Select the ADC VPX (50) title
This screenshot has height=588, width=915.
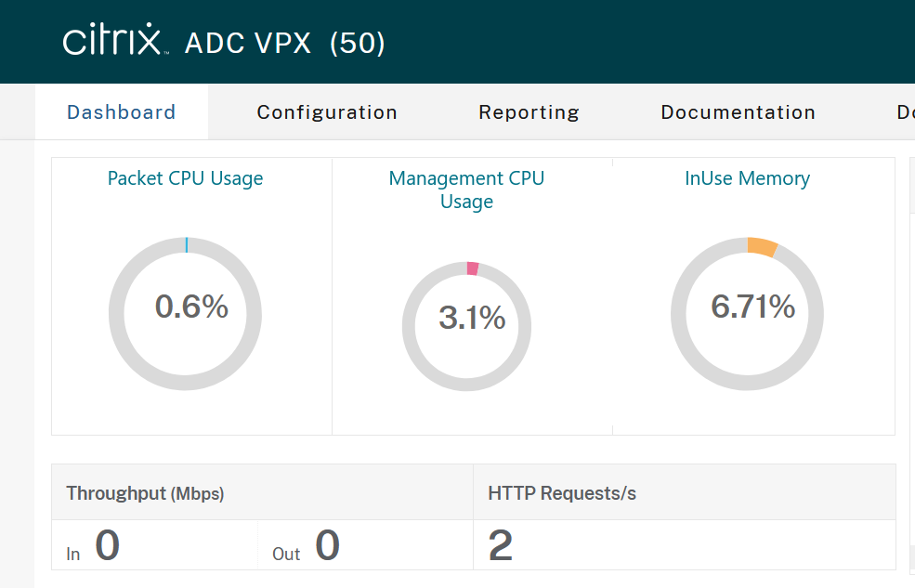coord(284,43)
